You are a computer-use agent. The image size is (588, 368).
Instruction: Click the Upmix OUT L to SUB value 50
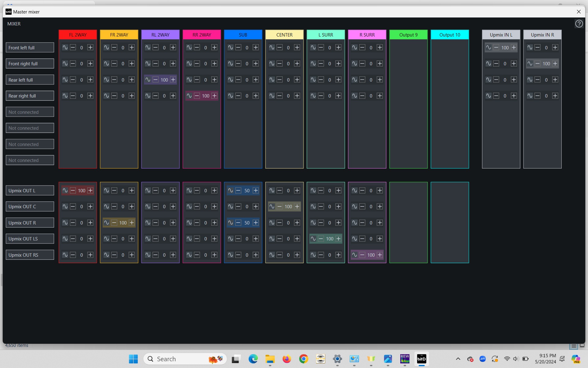click(247, 190)
